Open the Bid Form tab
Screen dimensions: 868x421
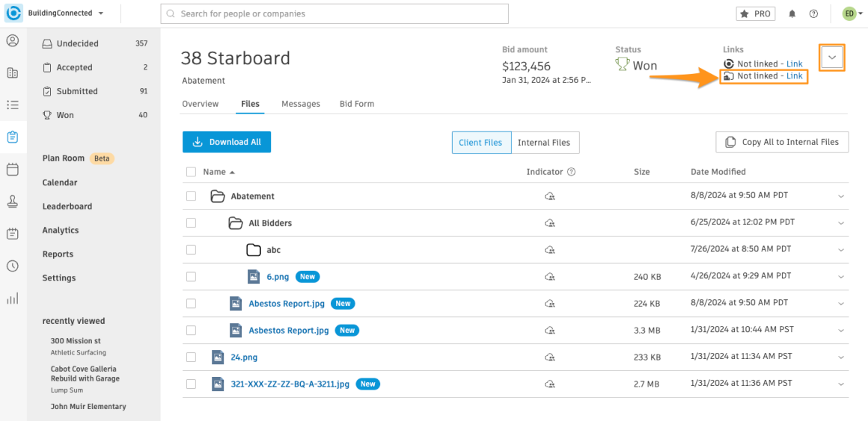pos(356,104)
